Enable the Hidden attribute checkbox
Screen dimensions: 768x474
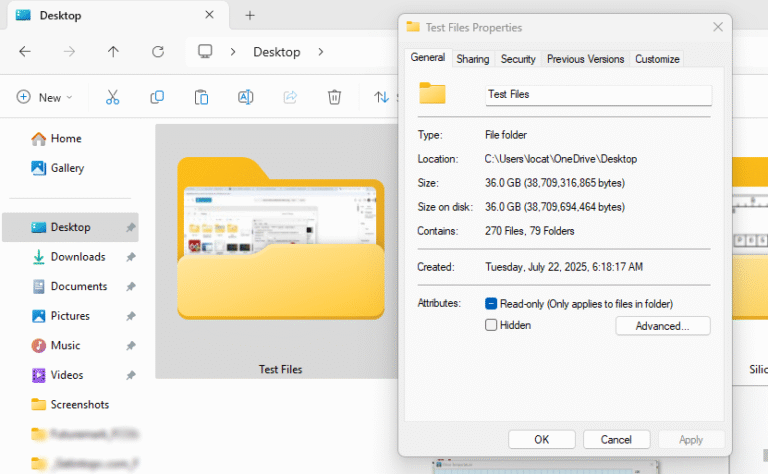(491, 325)
